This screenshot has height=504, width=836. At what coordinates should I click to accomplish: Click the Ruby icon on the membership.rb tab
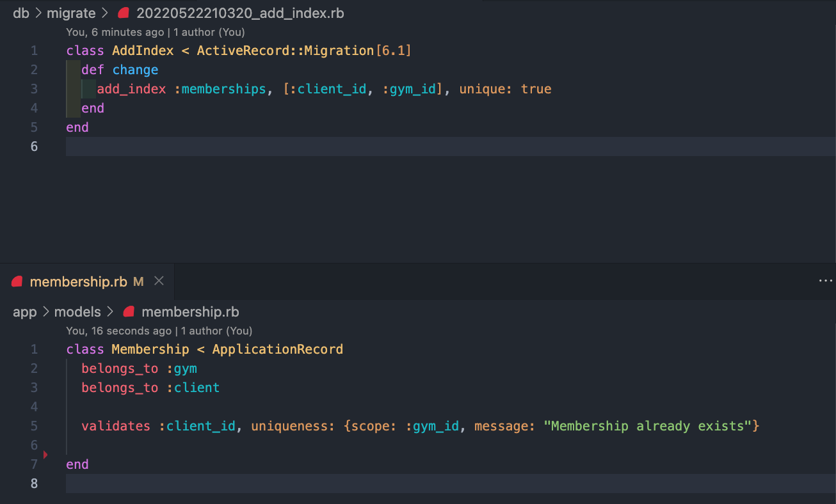coord(16,281)
